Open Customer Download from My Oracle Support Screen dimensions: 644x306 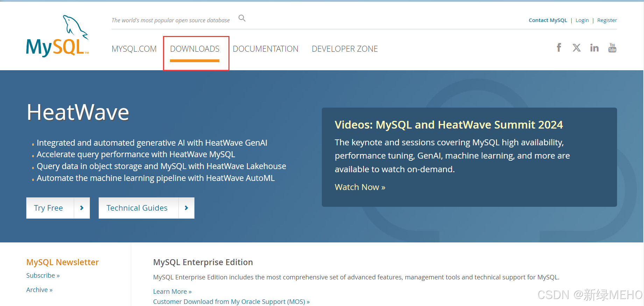point(231,302)
